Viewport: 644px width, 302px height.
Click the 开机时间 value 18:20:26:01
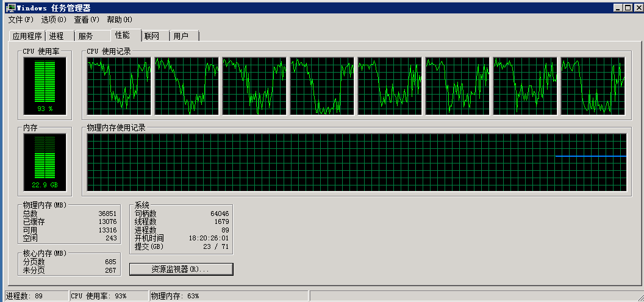(x=209, y=239)
